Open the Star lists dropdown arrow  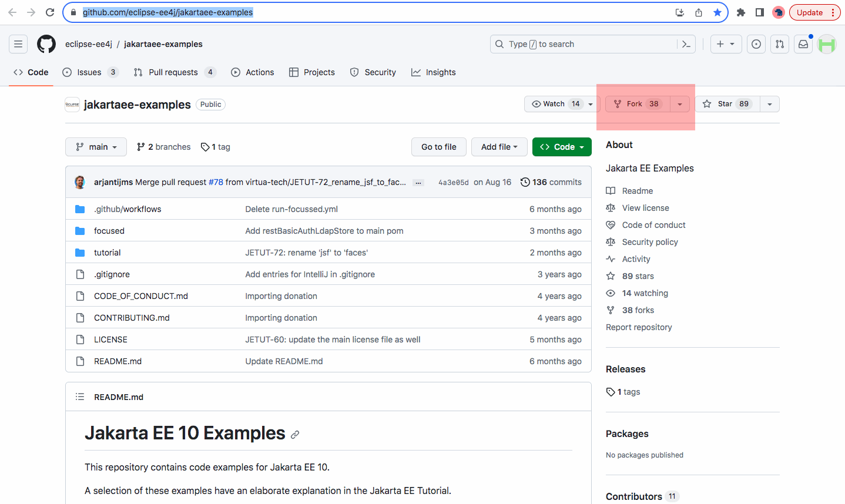point(770,104)
